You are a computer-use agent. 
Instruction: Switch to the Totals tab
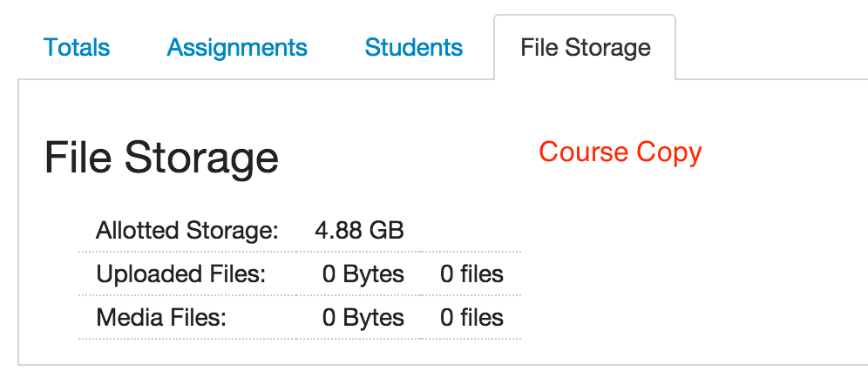[x=77, y=47]
